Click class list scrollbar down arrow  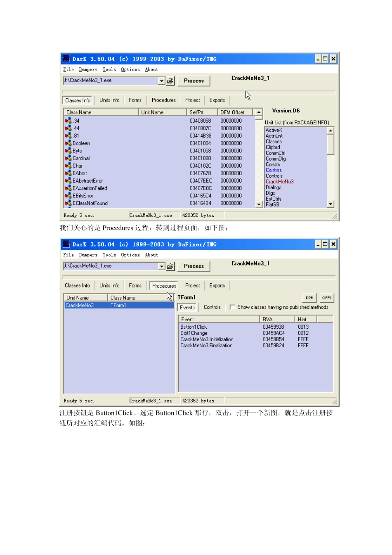pos(259,204)
